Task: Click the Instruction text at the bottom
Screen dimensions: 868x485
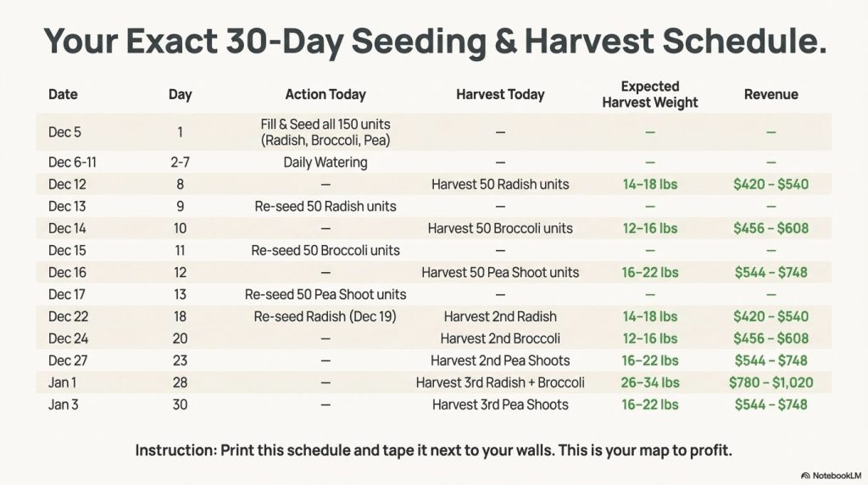Action: [x=434, y=450]
